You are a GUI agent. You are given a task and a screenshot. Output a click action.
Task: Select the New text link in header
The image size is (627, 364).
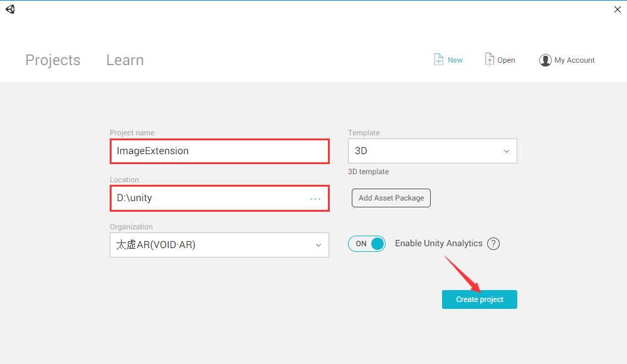coord(455,60)
